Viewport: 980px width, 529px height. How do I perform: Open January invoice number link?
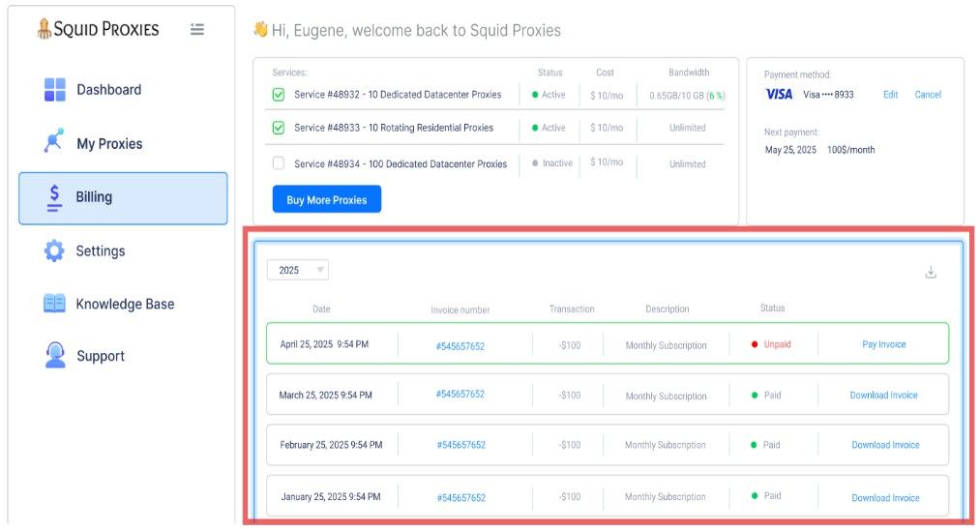coord(461,498)
